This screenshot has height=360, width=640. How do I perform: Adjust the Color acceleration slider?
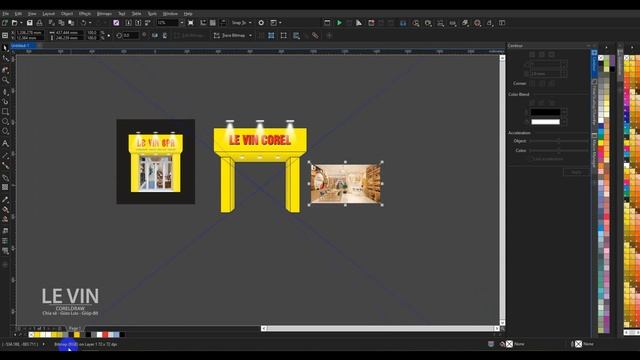559,151
